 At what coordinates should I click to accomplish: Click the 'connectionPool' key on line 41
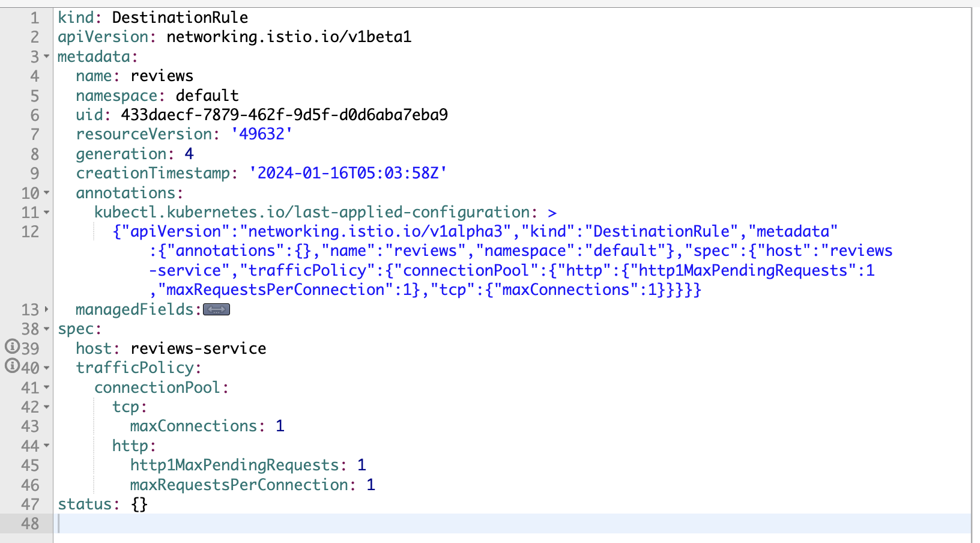click(157, 387)
